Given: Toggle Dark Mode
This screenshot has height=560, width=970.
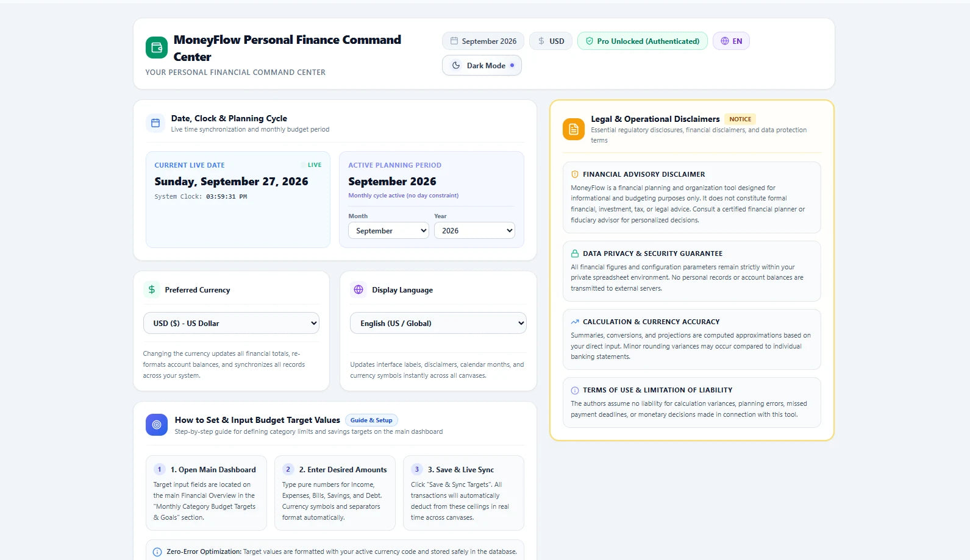Looking at the screenshot, I should [482, 65].
